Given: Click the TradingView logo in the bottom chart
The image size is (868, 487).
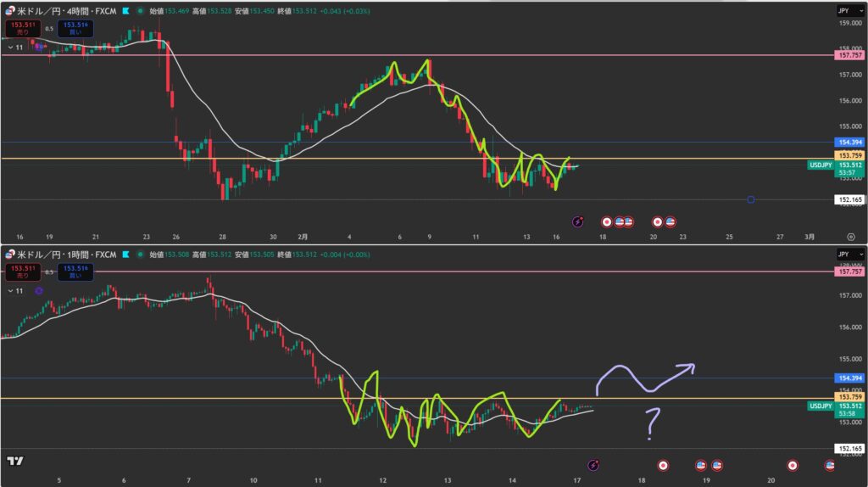Looking at the screenshot, I should [14, 461].
